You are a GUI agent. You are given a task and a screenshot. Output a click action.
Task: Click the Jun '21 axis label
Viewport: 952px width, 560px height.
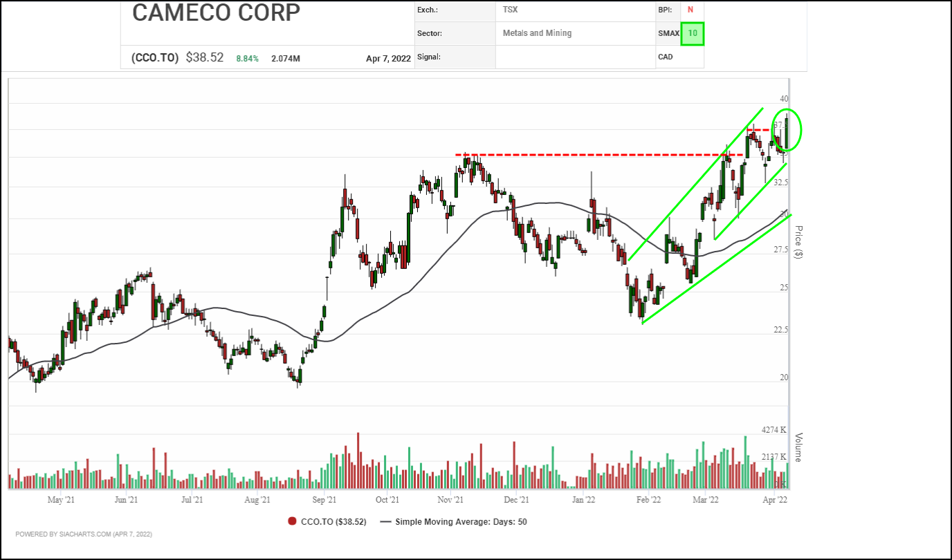[125, 499]
